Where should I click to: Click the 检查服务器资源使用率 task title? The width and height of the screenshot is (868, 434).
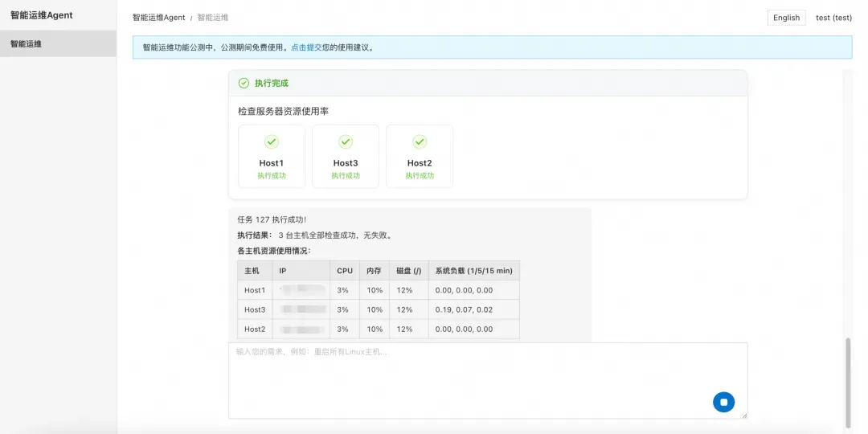click(x=284, y=111)
